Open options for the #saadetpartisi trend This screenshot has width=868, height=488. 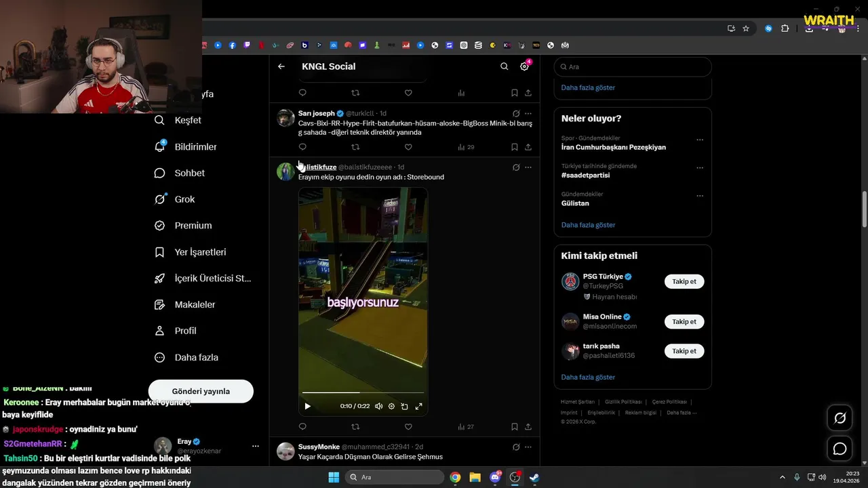tap(700, 168)
